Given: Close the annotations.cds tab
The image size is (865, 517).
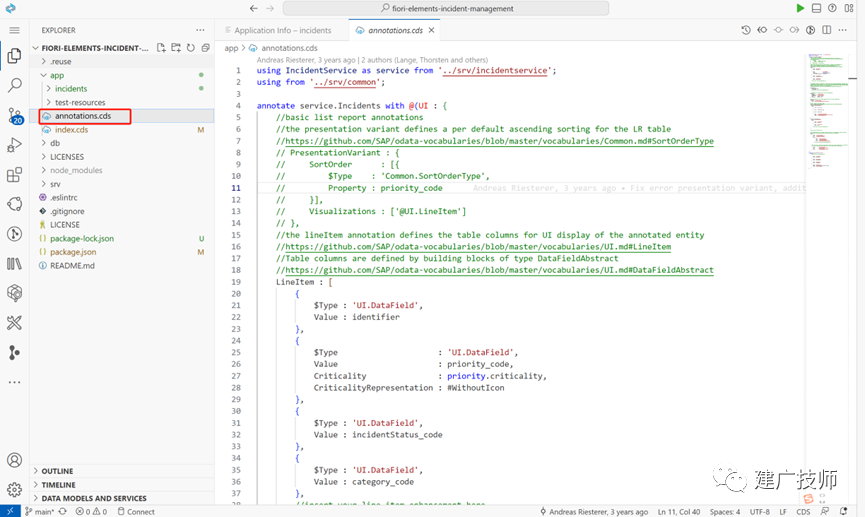Looking at the screenshot, I should 431,30.
